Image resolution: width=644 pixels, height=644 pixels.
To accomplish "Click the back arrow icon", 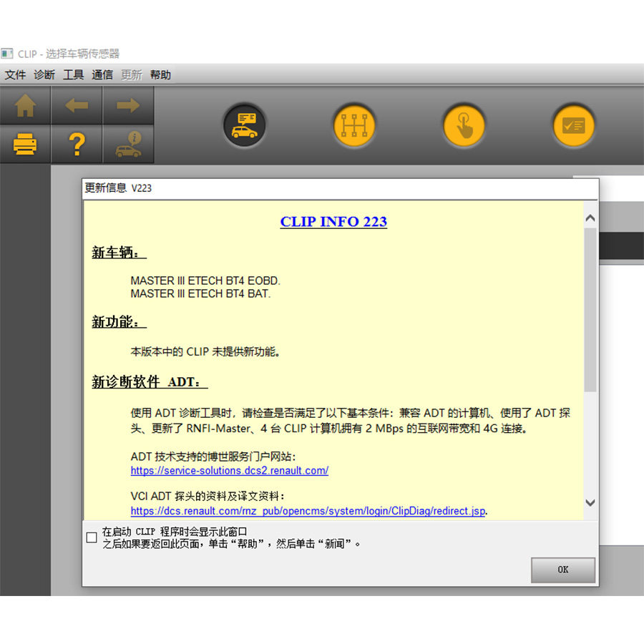I will pyautogui.click(x=77, y=105).
